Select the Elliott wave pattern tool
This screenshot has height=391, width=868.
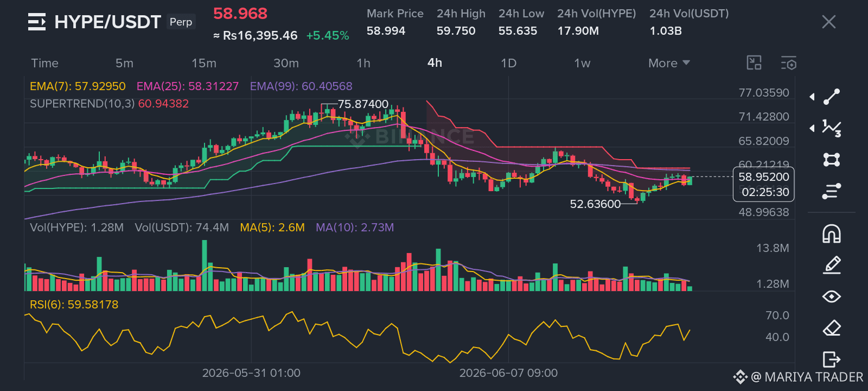click(x=832, y=128)
